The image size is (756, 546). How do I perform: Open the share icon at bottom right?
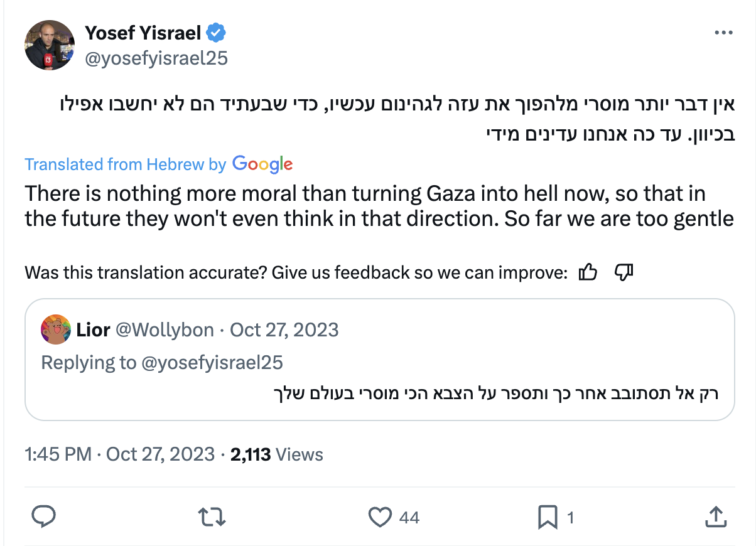pos(715,517)
